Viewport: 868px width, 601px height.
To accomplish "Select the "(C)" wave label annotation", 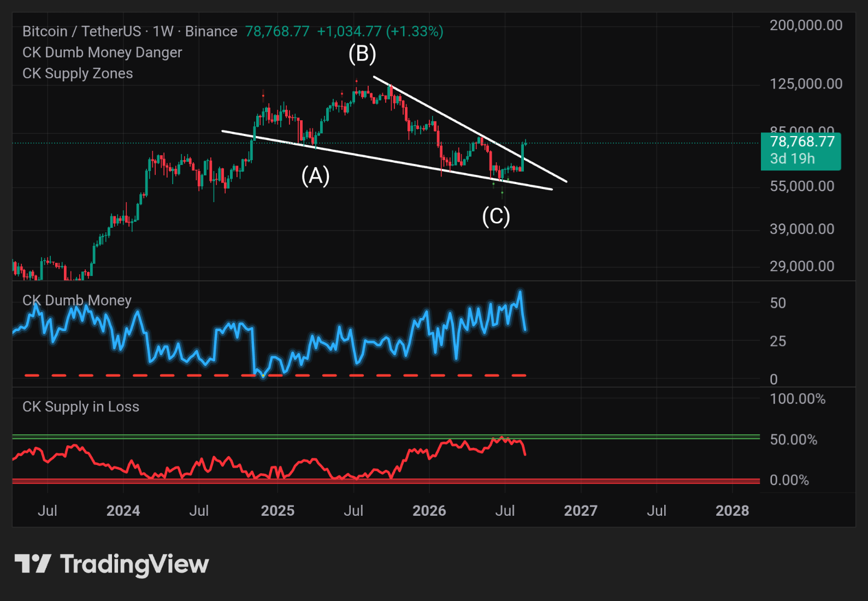I will (x=496, y=216).
